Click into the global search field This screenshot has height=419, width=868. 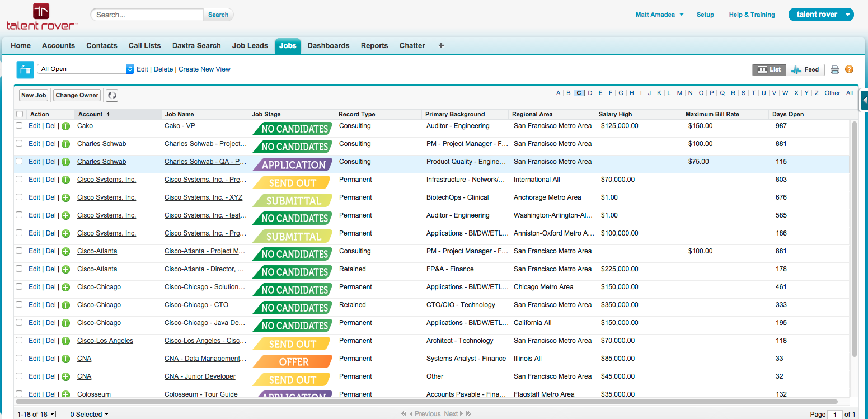147,15
